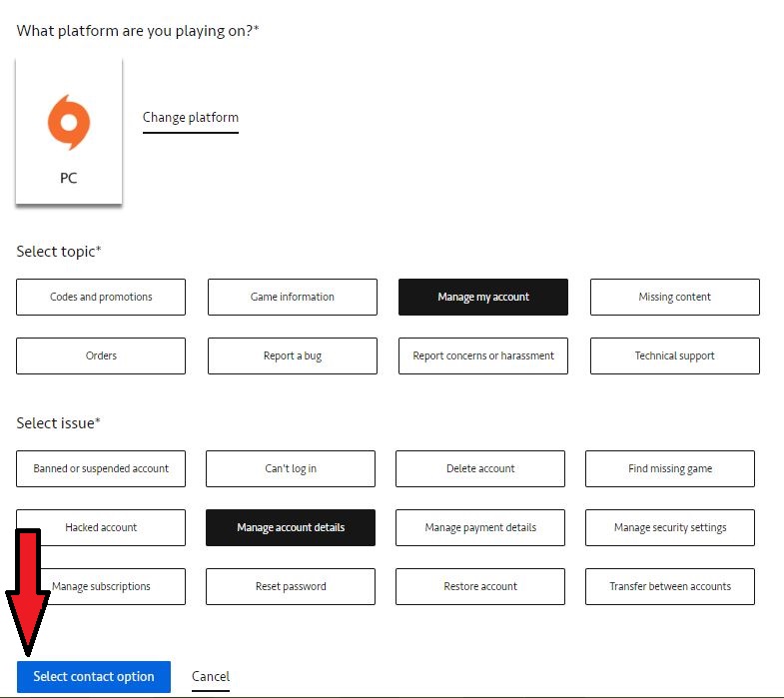Open the Change platform link

click(x=191, y=118)
